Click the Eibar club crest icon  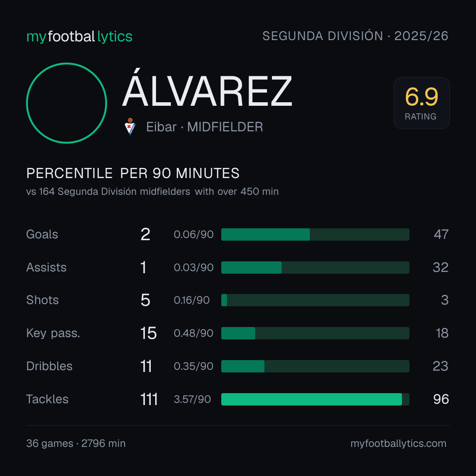(130, 126)
